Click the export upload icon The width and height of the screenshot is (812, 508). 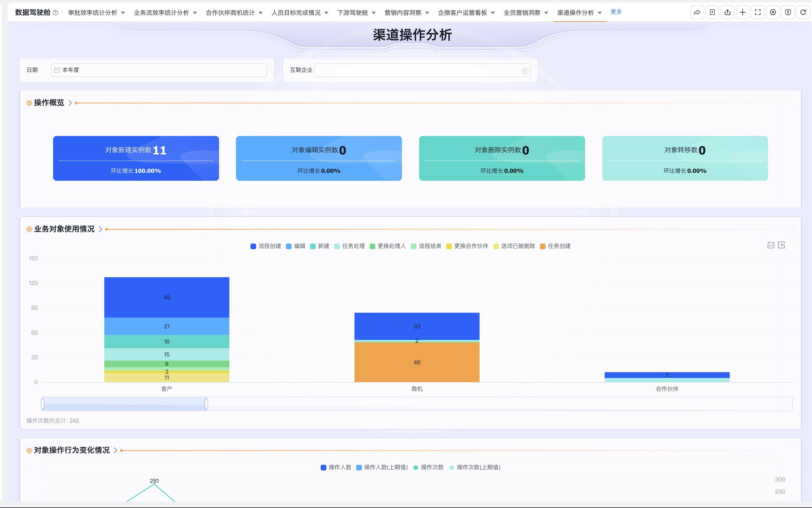click(727, 12)
